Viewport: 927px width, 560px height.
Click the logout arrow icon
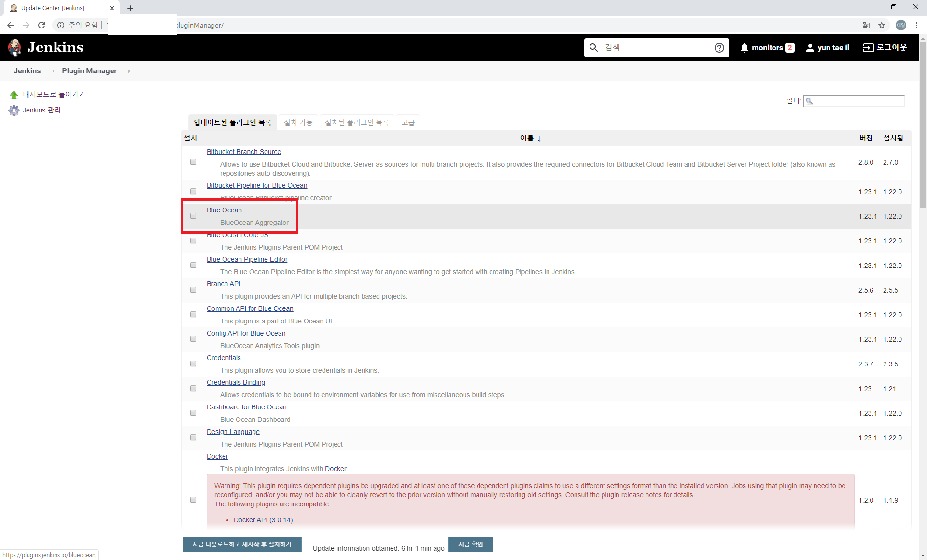(868, 48)
